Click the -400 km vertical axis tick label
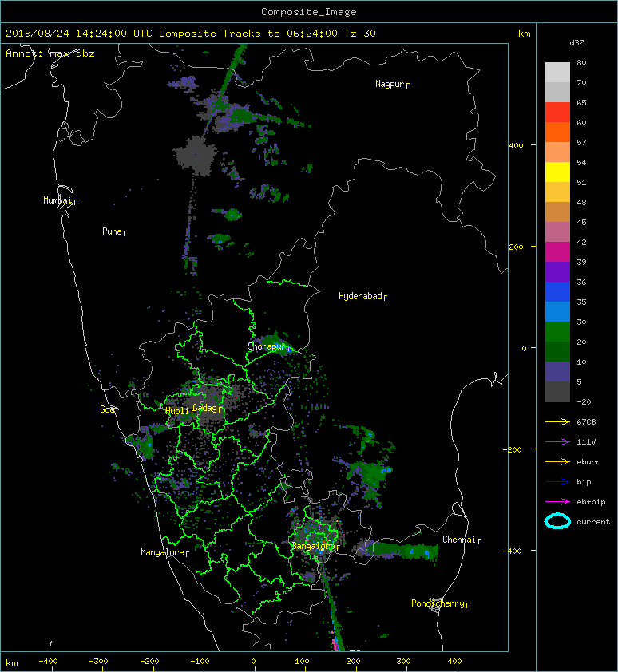The height and width of the screenshot is (672, 618). pyautogui.click(x=513, y=551)
